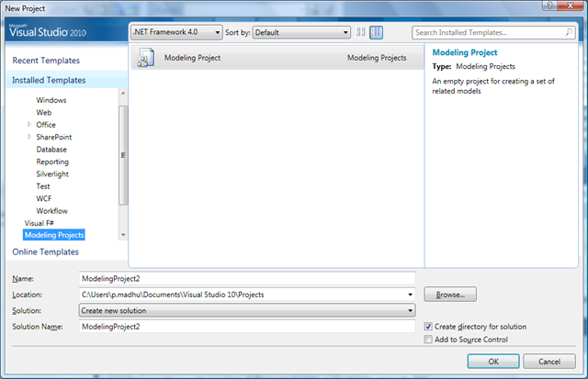Click the template tree scroll up arrow
This screenshot has width=588, height=379.
[x=123, y=93]
